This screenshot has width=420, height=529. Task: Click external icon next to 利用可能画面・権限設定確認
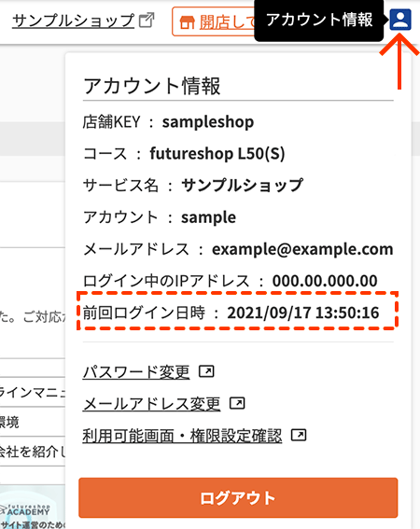coord(299,435)
